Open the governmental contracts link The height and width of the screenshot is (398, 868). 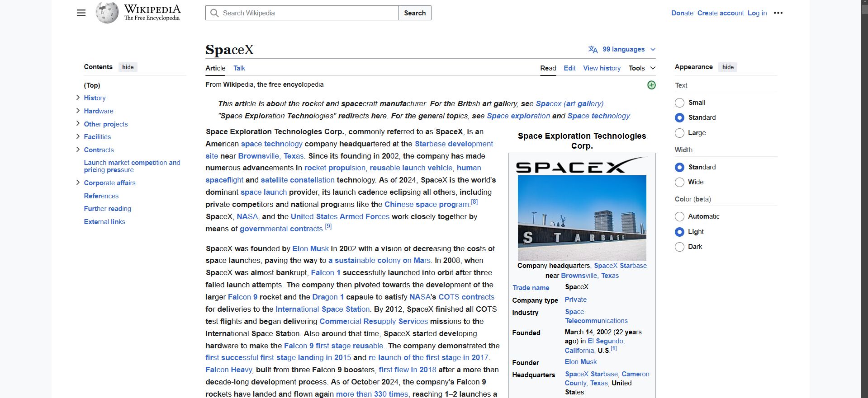281,229
